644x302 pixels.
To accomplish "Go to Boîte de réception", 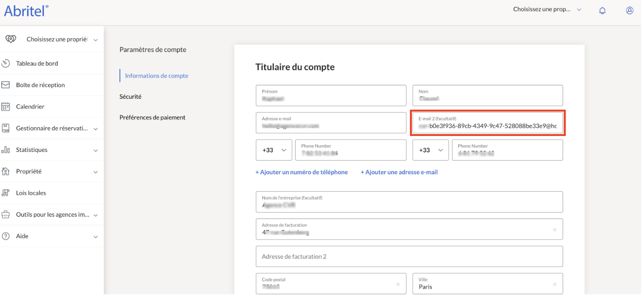I will click(52, 85).
